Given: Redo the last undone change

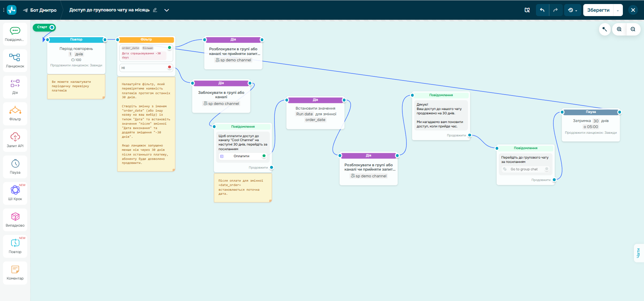Looking at the screenshot, I should [555, 10].
